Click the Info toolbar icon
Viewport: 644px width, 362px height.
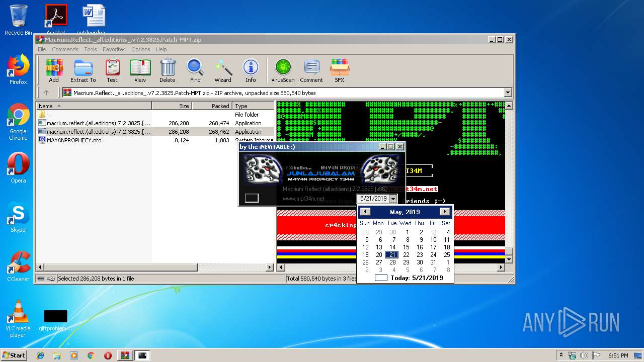tap(251, 71)
